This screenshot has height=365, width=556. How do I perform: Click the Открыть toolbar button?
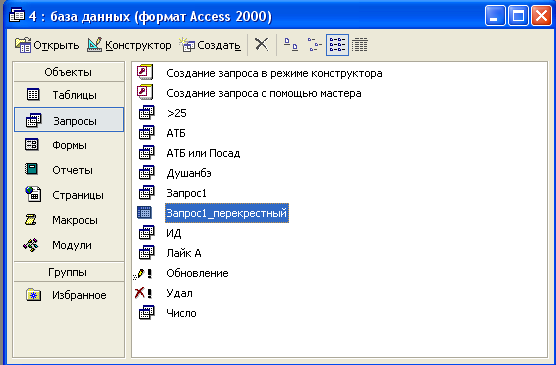(x=47, y=45)
